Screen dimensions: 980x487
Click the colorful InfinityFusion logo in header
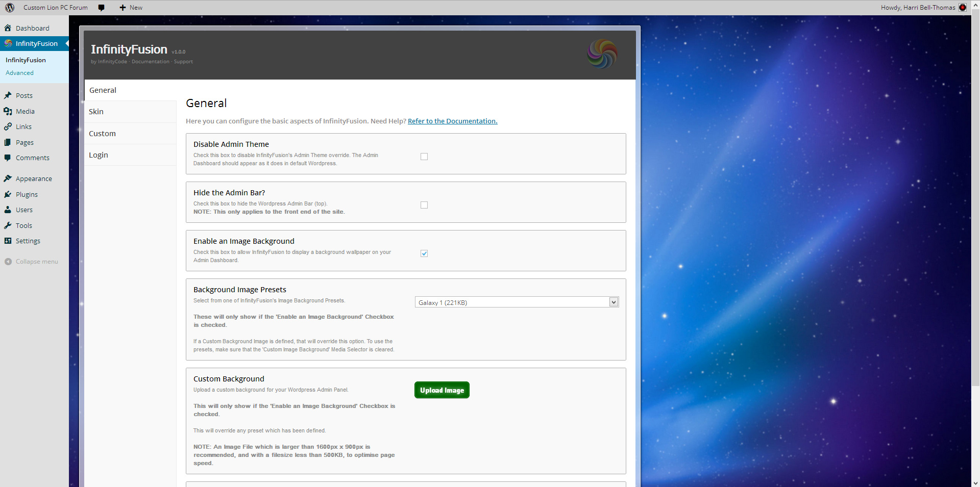602,54
